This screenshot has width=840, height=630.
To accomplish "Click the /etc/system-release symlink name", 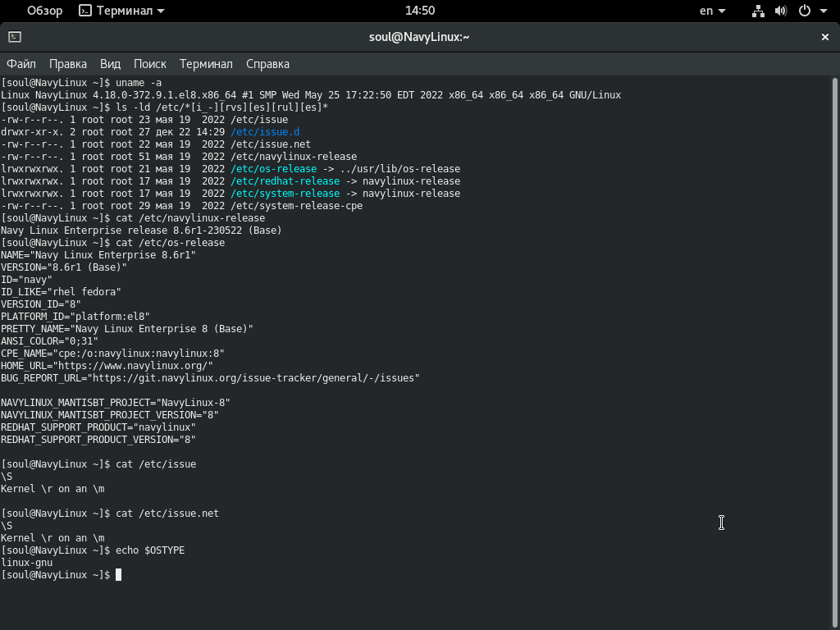I will [285, 194].
